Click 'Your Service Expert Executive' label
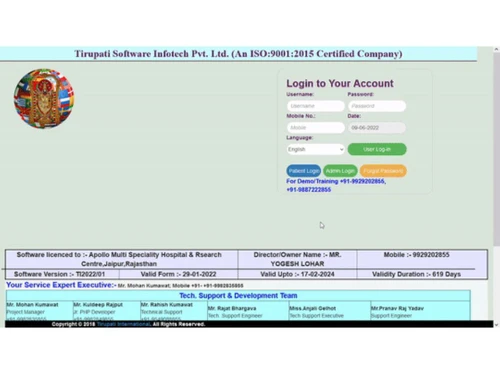This screenshot has height=375, width=500. (61, 285)
